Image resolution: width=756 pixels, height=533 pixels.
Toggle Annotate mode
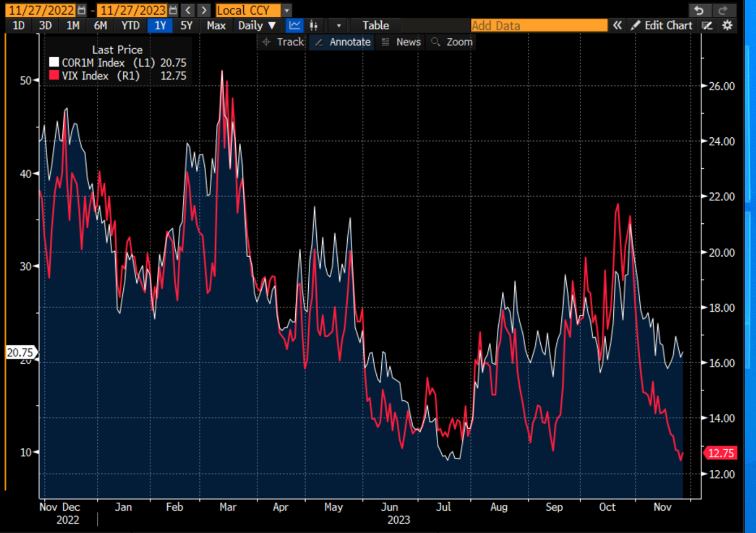click(343, 42)
